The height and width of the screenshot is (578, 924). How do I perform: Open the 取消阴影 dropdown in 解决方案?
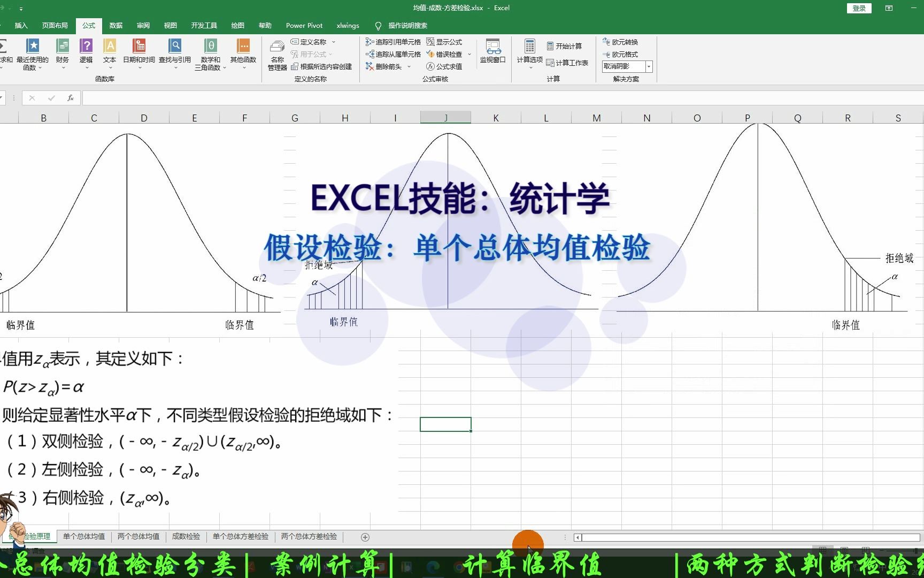[649, 66]
